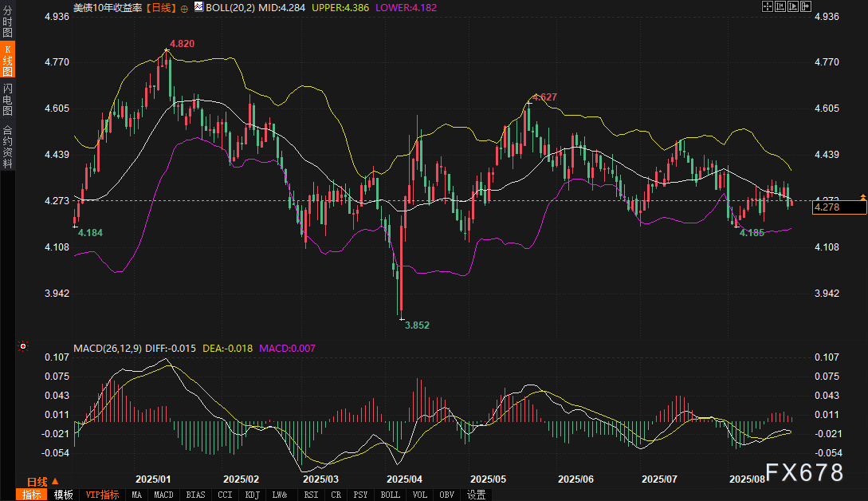The width and height of the screenshot is (868, 501).
Task: Open the 合约资料 side tab
Action: point(7,146)
